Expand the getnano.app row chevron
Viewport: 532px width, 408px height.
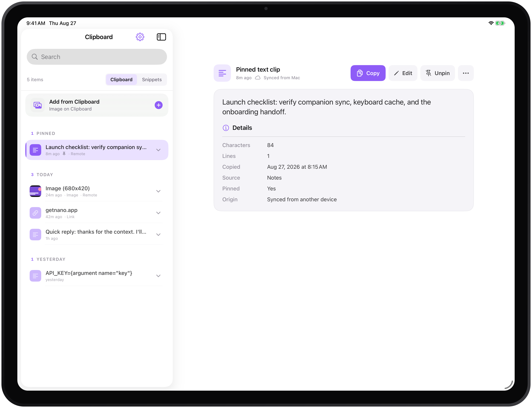(x=158, y=213)
